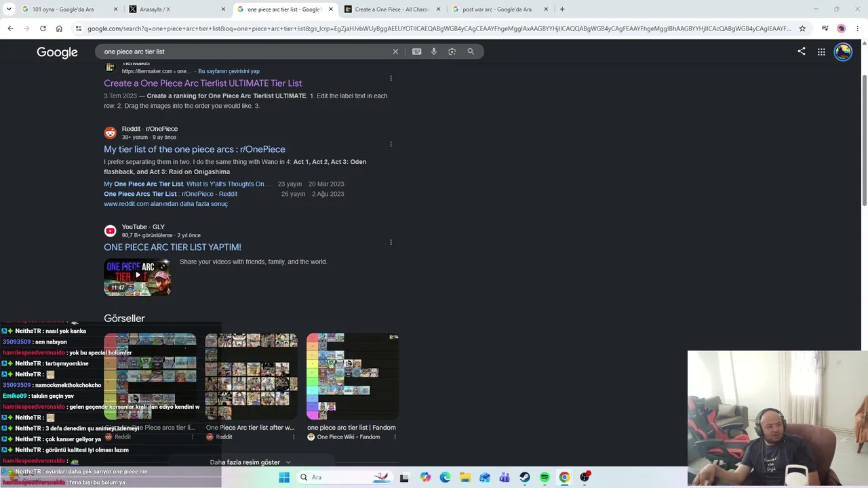This screenshot has width=868, height=488.
Task: Open Spotify from the taskbar
Action: (x=545, y=477)
